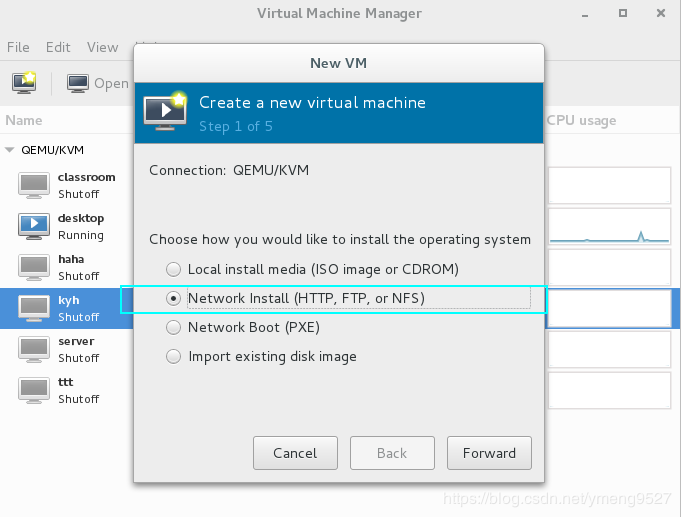Click the Shutoff status under ttt
The width and height of the screenshot is (681, 517).
tap(79, 399)
